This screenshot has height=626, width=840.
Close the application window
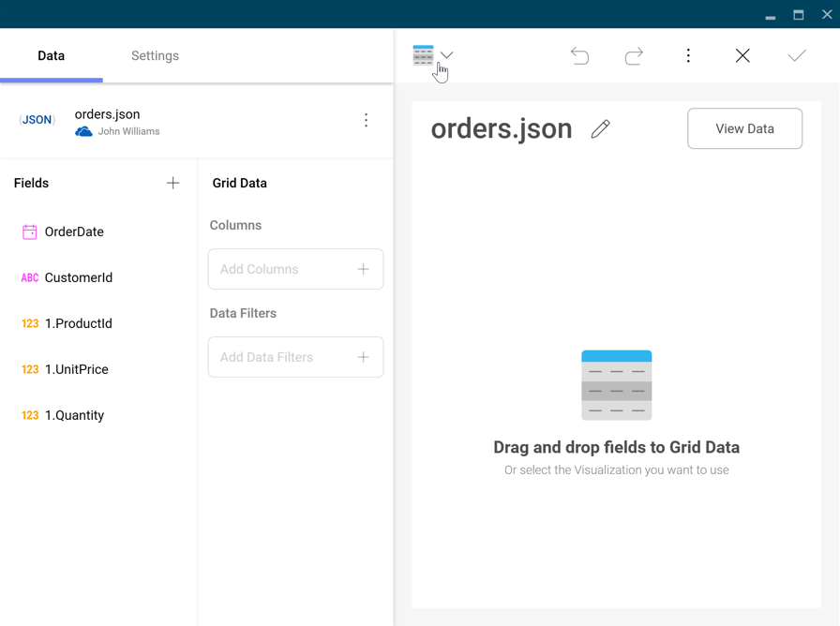click(827, 14)
